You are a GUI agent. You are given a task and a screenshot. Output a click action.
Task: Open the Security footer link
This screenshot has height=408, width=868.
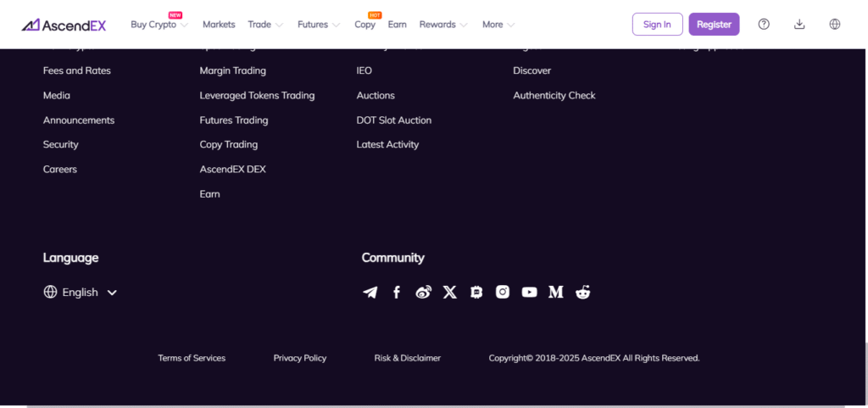(61, 144)
